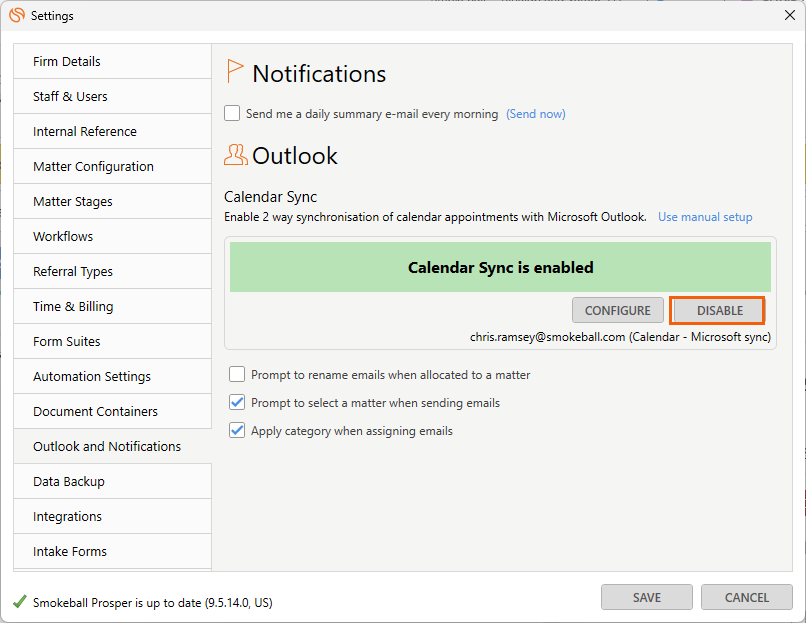806x623 pixels.
Task: Open the Firm Details settings section
Action: [x=113, y=61]
